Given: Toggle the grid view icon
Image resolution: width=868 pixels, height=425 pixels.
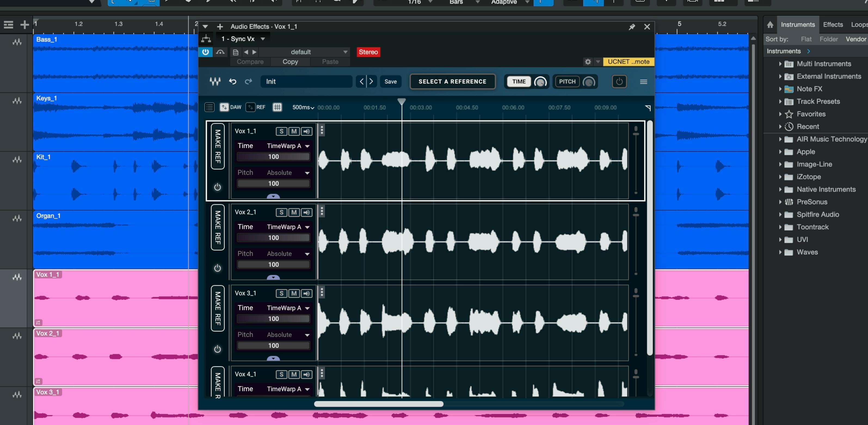Looking at the screenshot, I should [277, 107].
